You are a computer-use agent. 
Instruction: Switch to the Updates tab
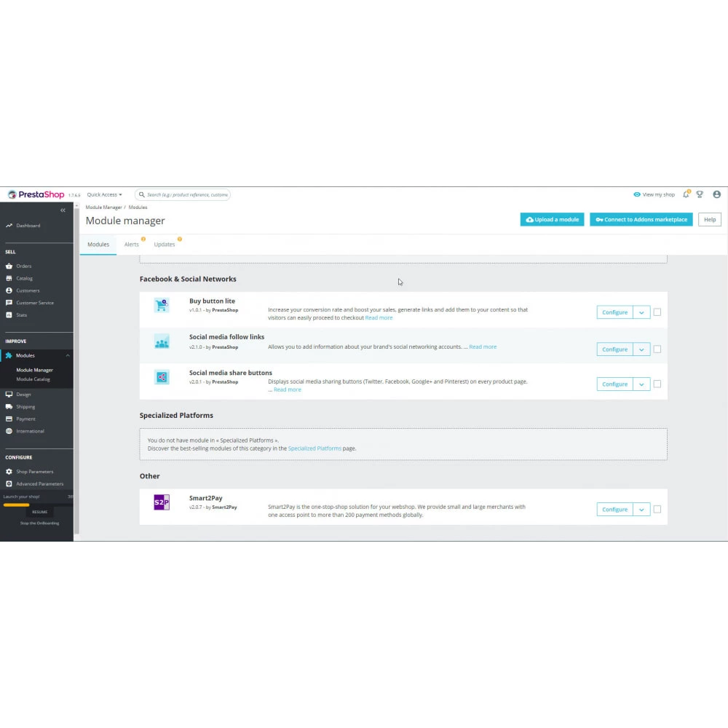point(165,244)
